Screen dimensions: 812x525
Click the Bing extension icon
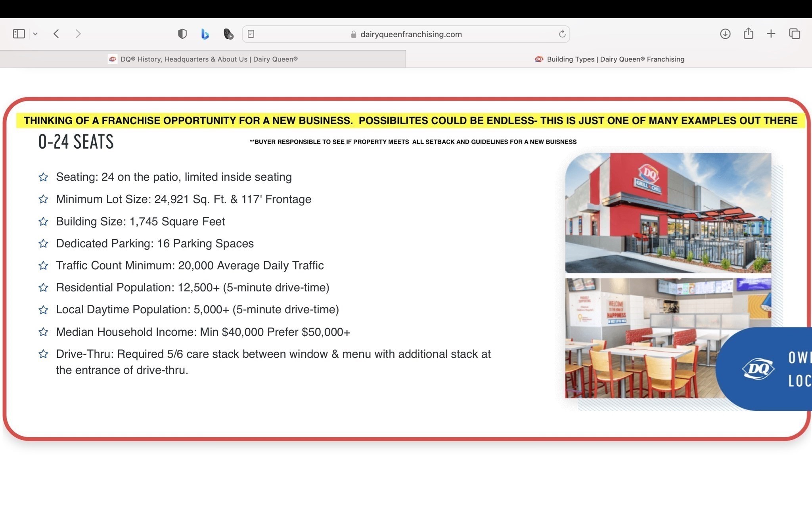click(x=205, y=34)
